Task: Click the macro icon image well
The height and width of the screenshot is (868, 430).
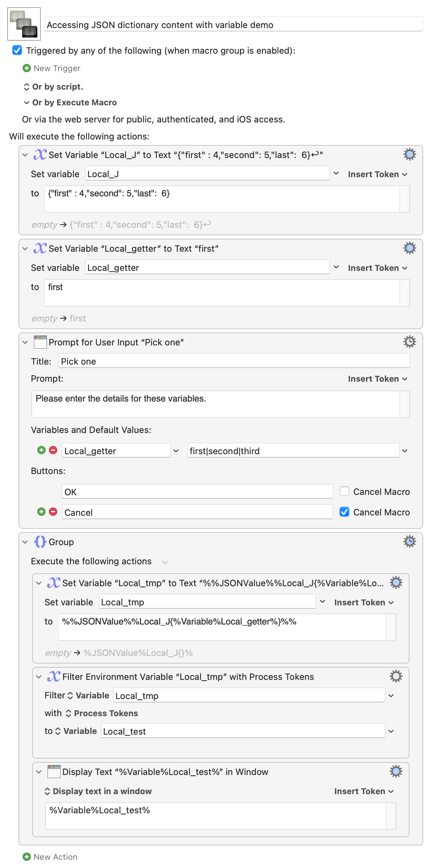Action: 24,24
